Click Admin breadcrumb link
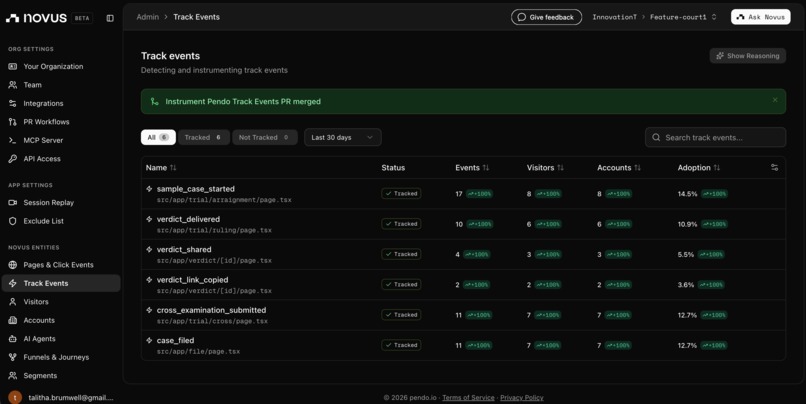Screen dimensions: 806x404 (x=148, y=17)
